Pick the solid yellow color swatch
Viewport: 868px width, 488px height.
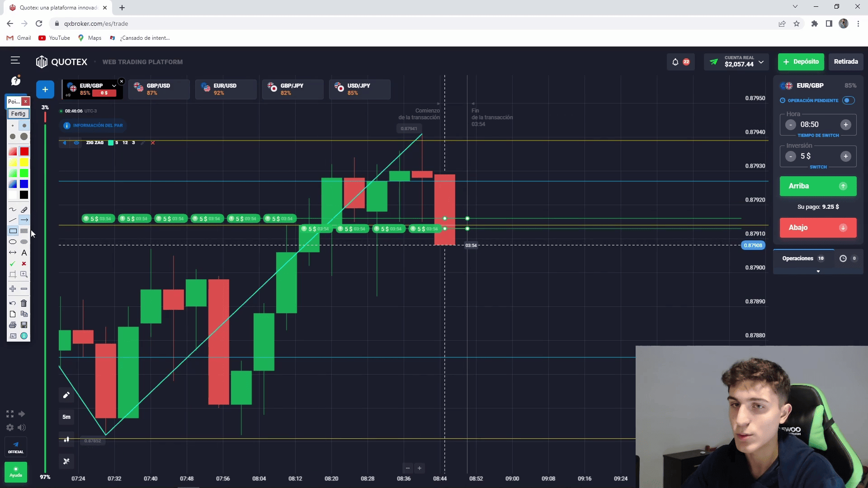tap(24, 162)
